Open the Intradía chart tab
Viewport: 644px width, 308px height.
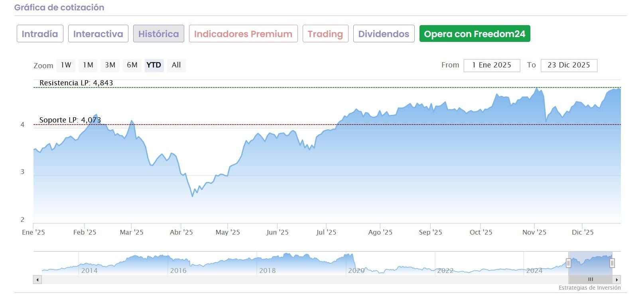pos(40,34)
